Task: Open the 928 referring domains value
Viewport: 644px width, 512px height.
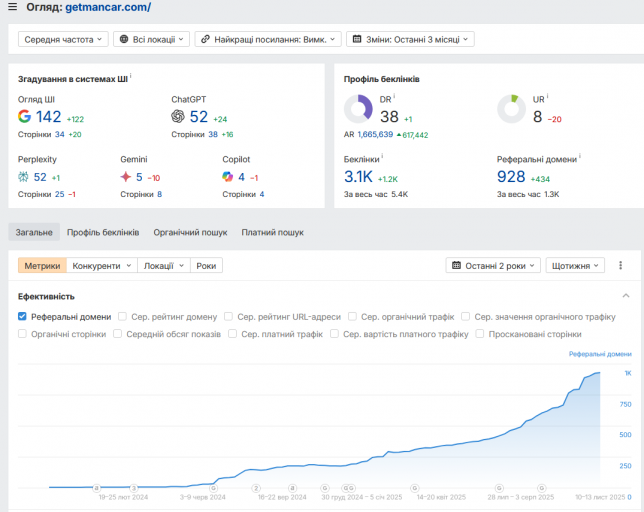Action: tap(511, 177)
